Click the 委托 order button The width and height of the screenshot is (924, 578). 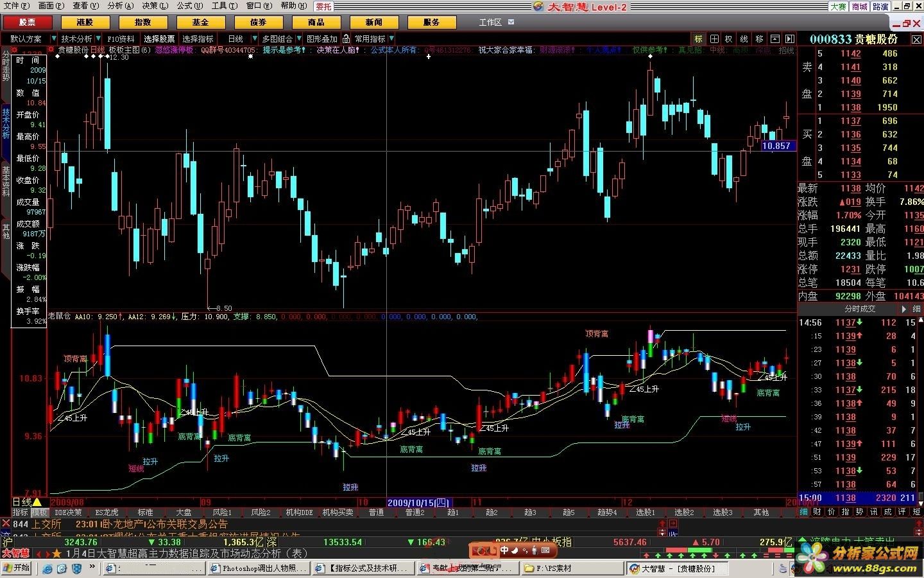point(323,6)
